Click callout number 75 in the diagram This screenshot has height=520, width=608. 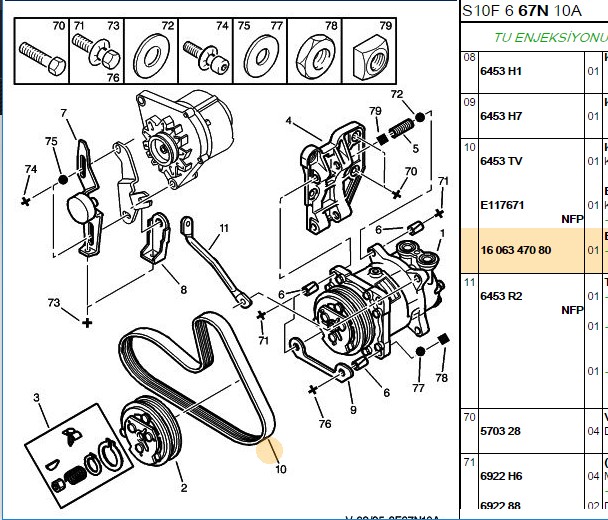51,141
